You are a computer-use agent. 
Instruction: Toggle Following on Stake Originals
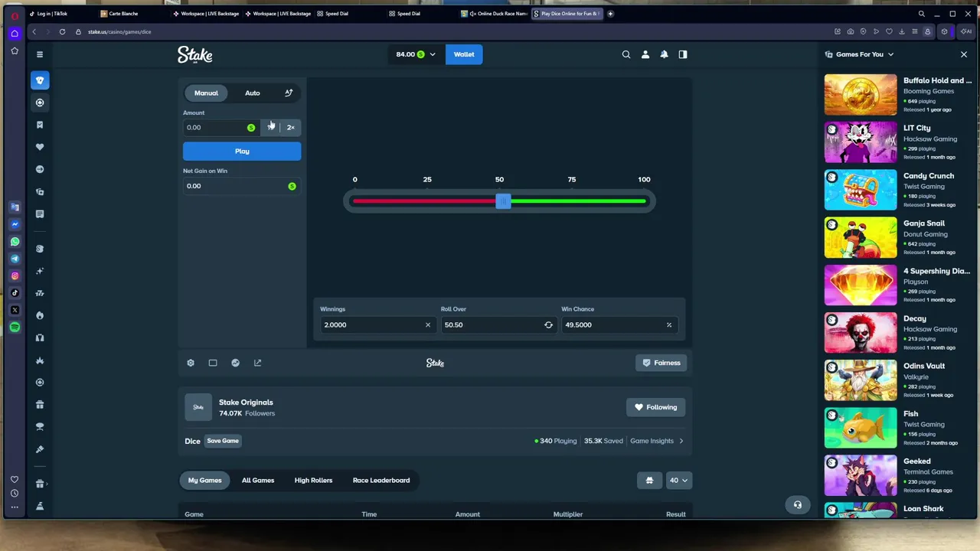point(656,407)
